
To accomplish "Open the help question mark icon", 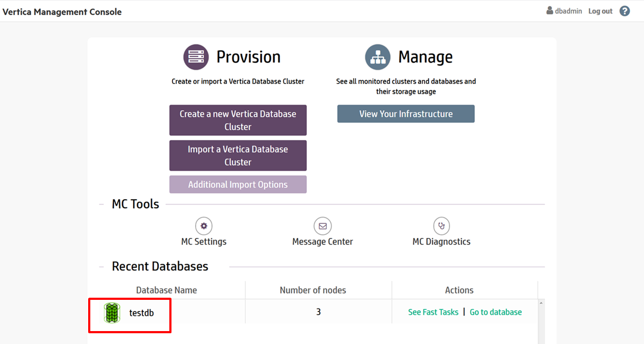I will [625, 11].
